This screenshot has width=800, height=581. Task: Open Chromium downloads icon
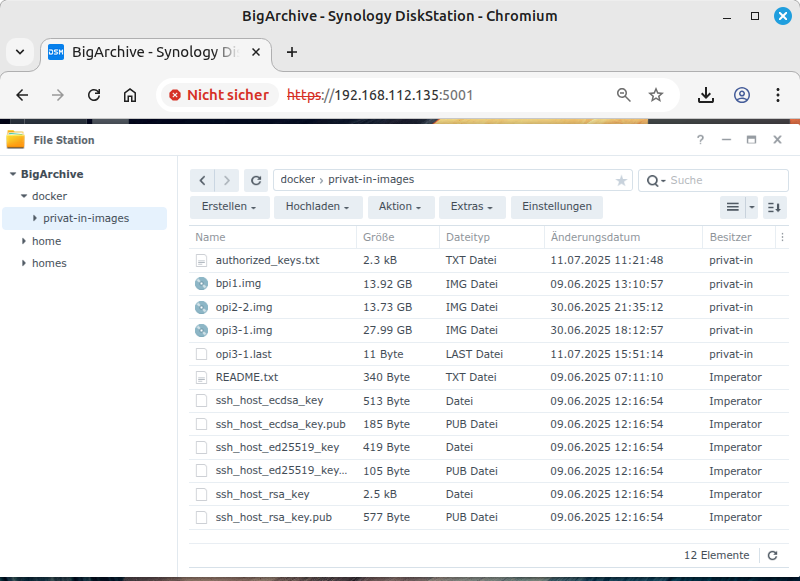click(706, 95)
